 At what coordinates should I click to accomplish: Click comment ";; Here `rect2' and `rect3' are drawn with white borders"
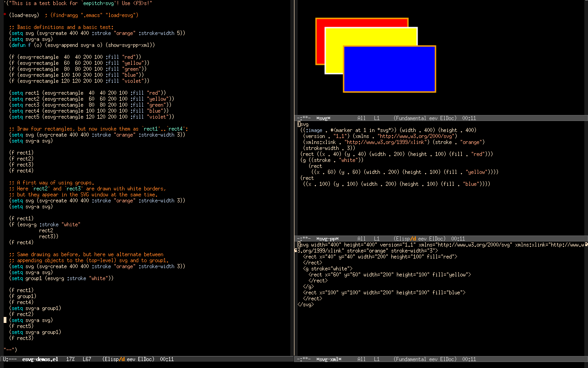tap(88, 189)
